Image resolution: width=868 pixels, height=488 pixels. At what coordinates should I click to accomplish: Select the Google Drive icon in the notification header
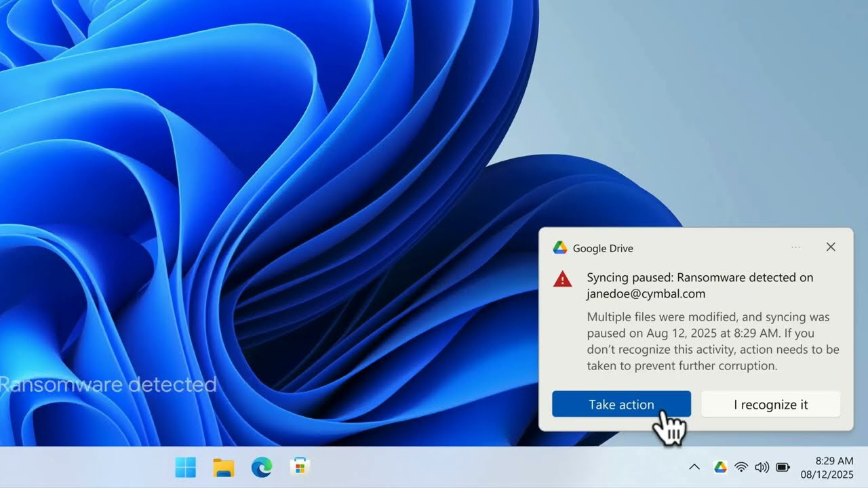click(559, 248)
